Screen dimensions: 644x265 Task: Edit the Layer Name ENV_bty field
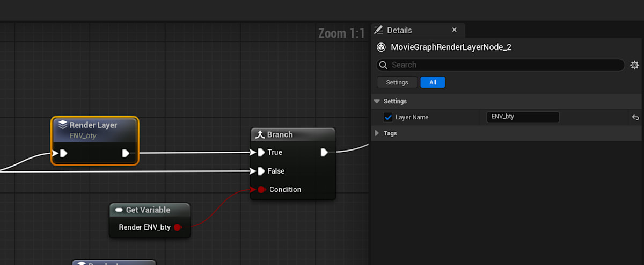tap(523, 117)
